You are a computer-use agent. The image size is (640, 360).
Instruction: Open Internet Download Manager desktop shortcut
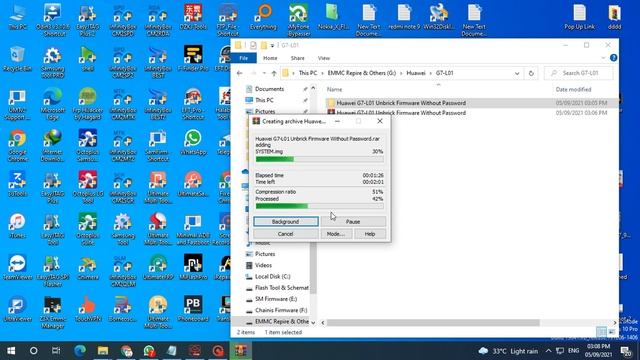(53, 146)
